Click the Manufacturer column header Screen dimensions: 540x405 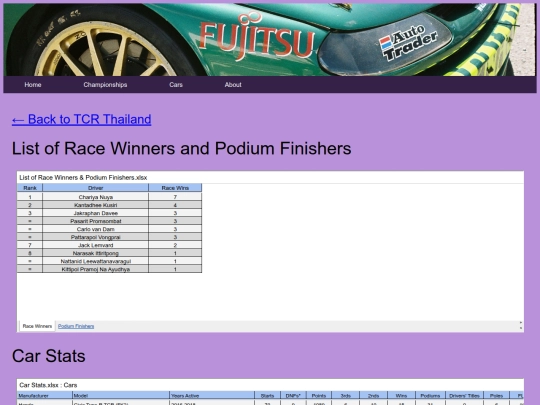(x=45, y=396)
